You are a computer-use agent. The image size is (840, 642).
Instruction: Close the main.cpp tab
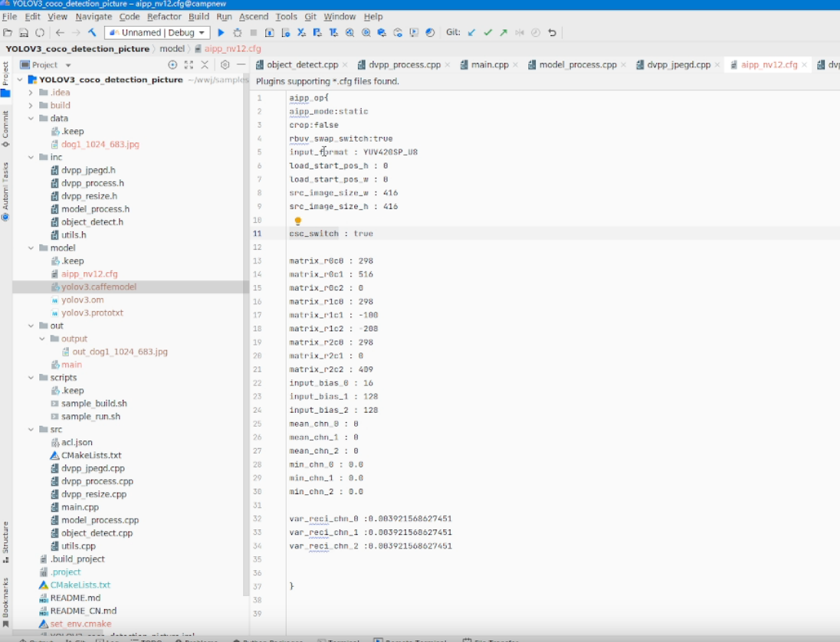click(x=515, y=65)
